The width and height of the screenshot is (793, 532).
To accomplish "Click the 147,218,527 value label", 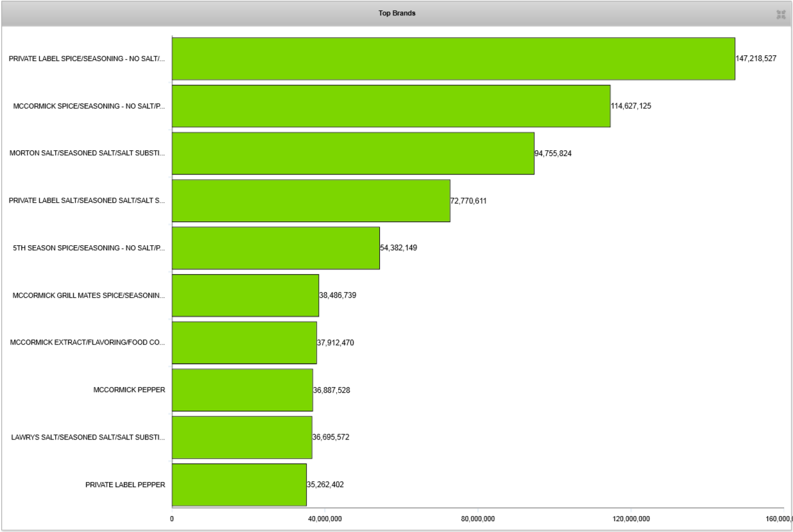I will tap(756, 58).
